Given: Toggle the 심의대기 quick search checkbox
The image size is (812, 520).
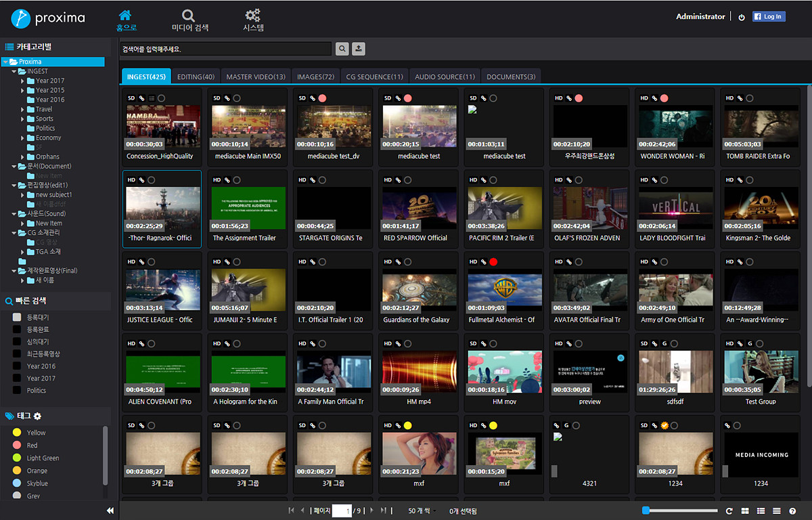Looking at the screenshot, I should tap(17, 342).
